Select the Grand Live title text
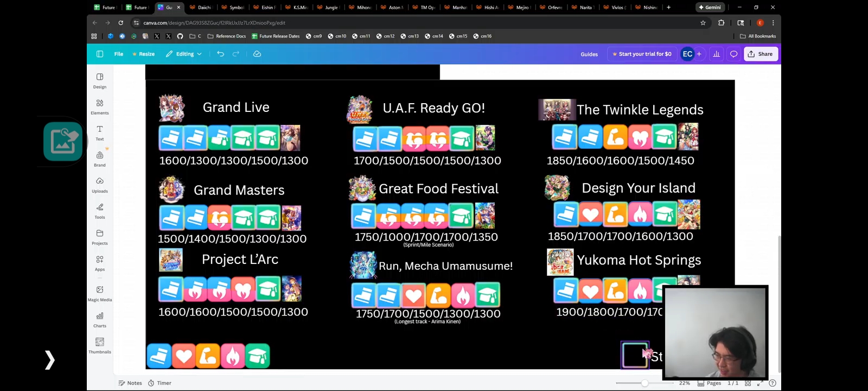This screenshot has height=391, width=868. pos(236,108)
